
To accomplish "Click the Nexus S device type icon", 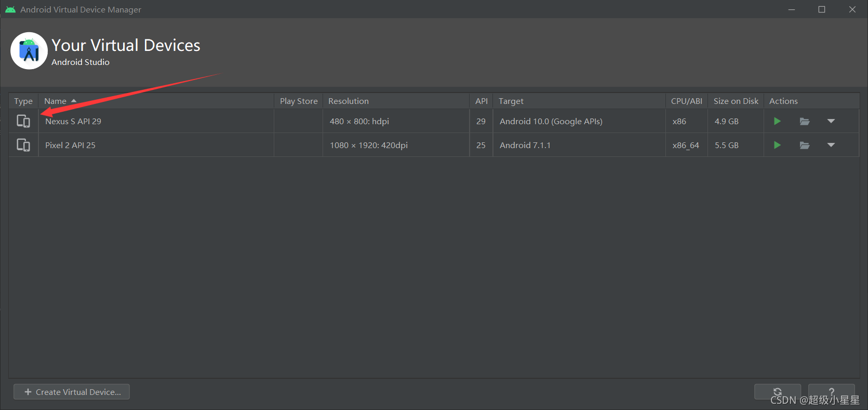I will (23, 121).
